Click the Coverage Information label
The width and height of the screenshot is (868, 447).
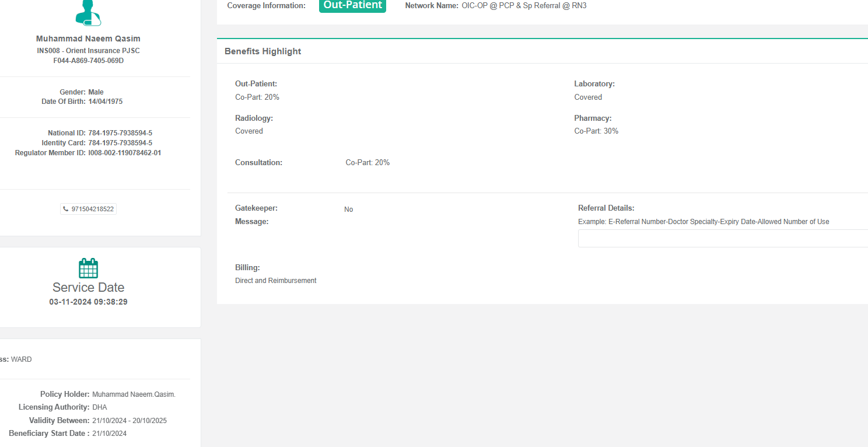266,6
